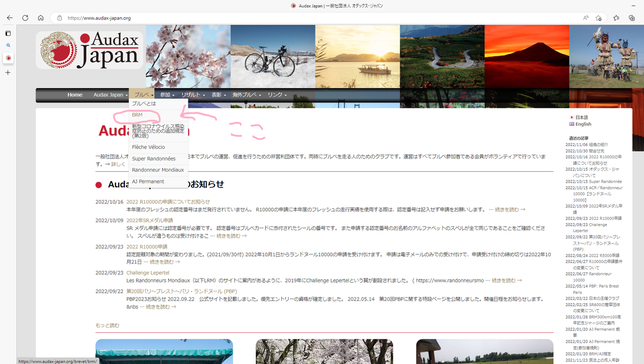Click the winding road header photo

[x=442, y=56]
